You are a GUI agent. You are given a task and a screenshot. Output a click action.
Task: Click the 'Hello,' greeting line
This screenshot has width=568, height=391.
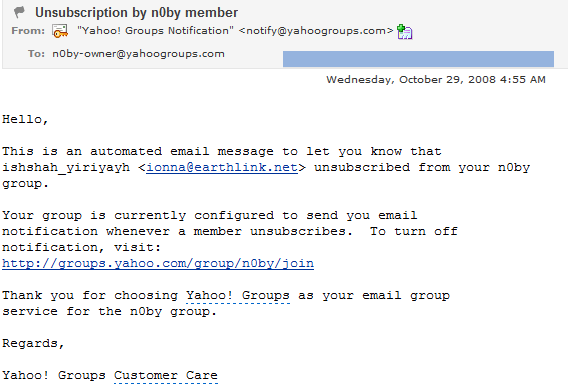click(25, 120)
